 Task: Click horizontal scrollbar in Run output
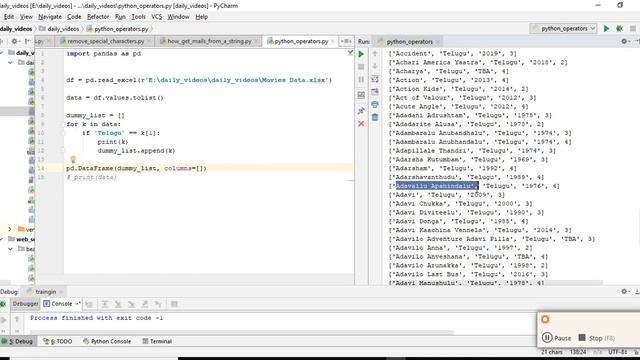[x=493, y=282]
